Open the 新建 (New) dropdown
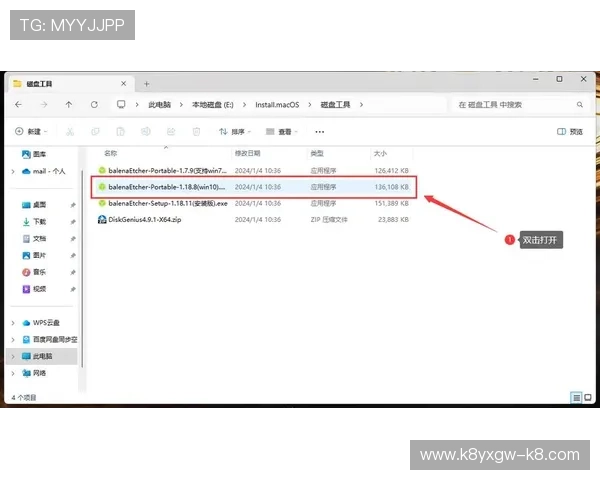Viewport: 600px width, 480px height. [32, 131]
